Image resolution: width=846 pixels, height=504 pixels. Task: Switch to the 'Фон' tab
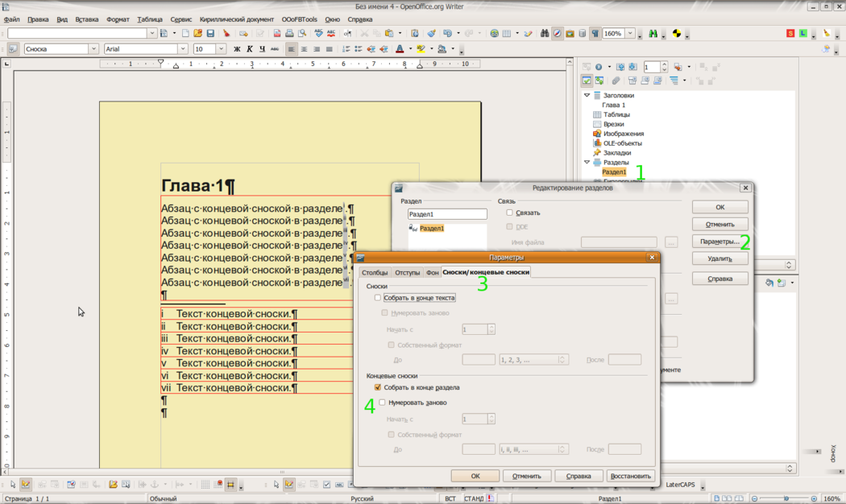point(432,273)
